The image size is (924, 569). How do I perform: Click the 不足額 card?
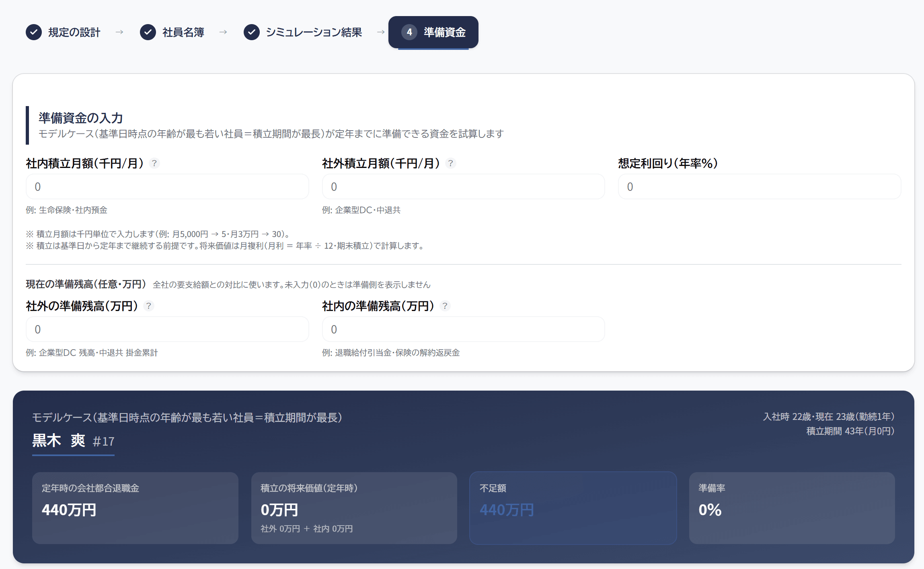click(573, 508)
